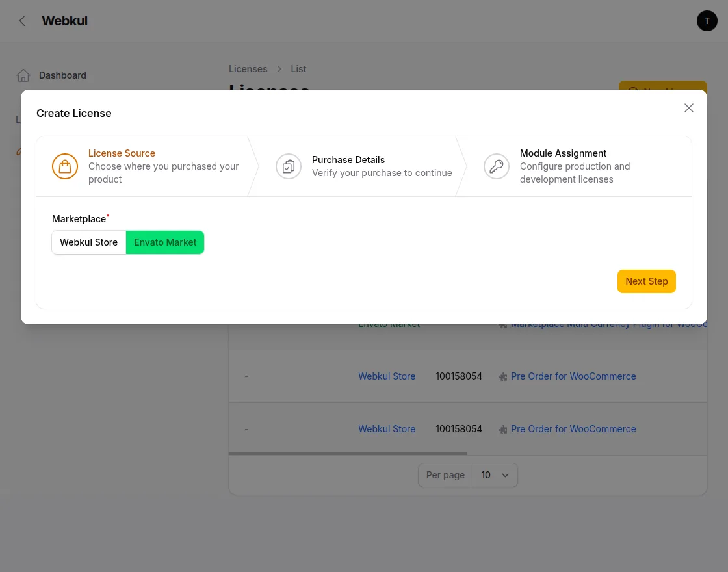Switch to the Purchase Details step
The width and height of the screenshot is (728, 572).
[348, 160]
